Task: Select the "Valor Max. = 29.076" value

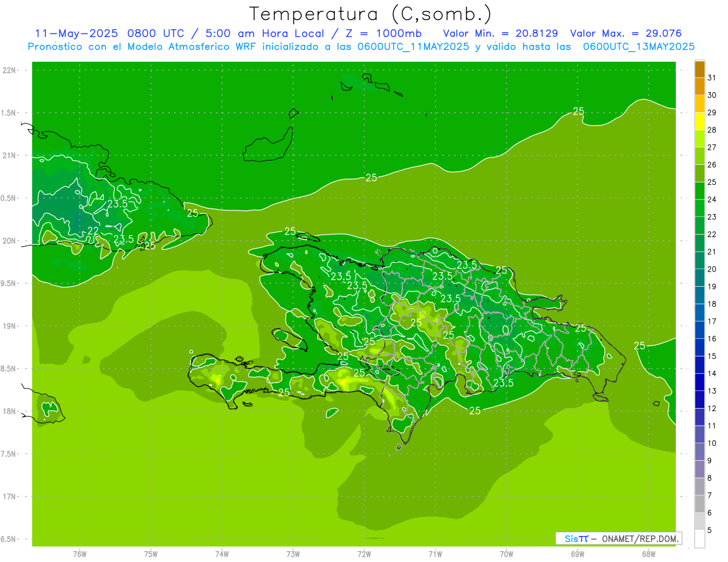Action: 625,33
